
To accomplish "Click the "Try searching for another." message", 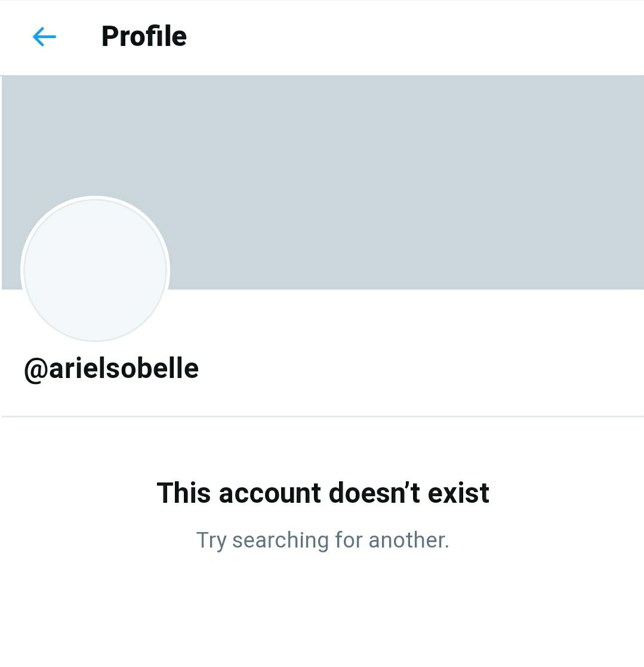I will [323, 540].
